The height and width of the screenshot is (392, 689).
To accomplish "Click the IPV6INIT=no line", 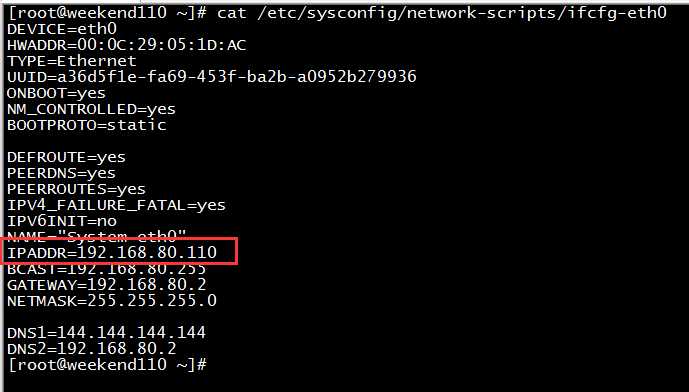I will tap(62, 221).
